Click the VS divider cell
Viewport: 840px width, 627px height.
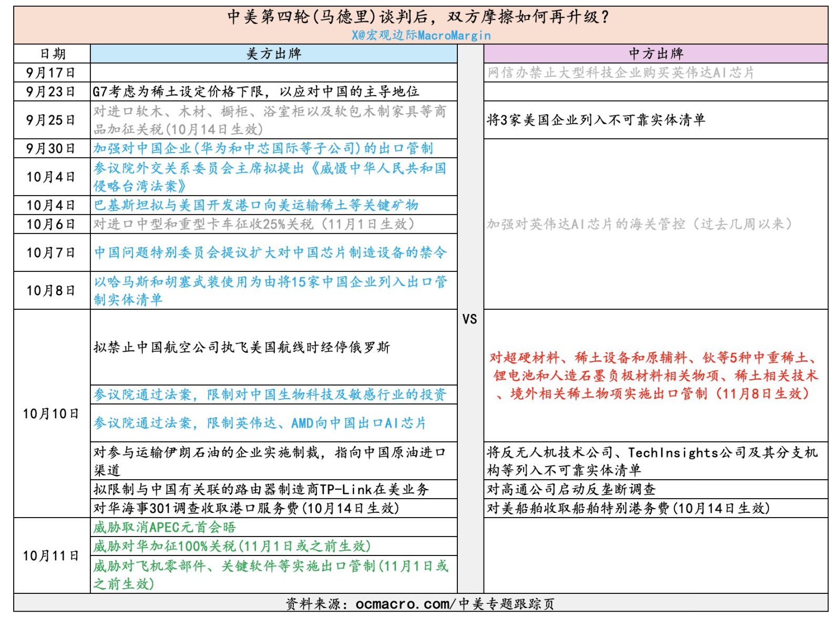point(470,319)
